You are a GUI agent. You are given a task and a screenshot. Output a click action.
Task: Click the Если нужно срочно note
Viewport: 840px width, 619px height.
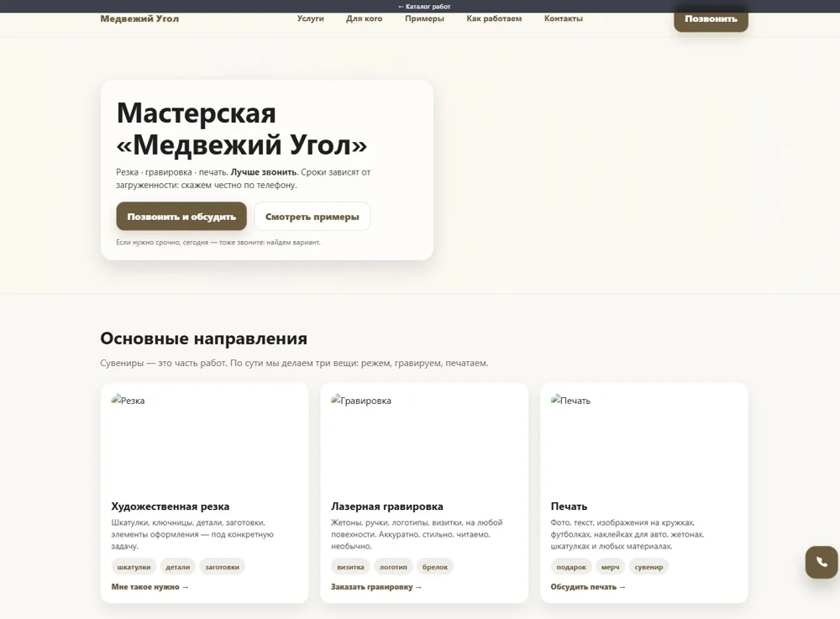(x=218, y=242)
